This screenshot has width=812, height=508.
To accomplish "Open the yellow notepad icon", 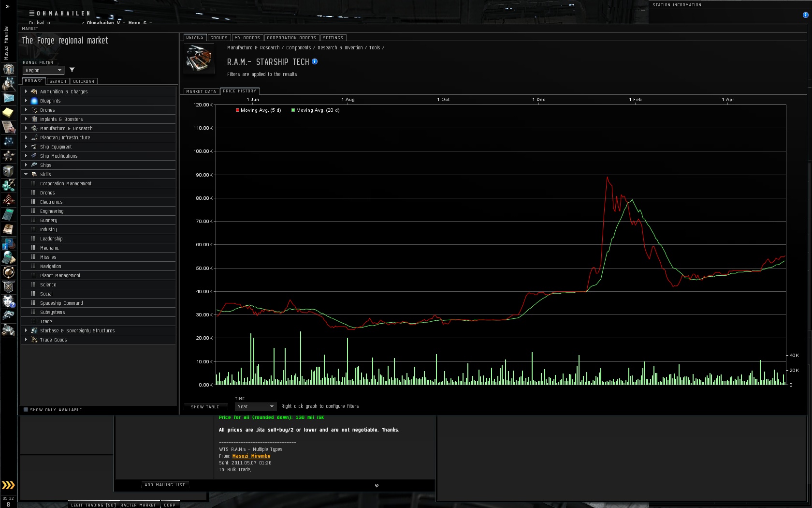I will coord(9,112).
